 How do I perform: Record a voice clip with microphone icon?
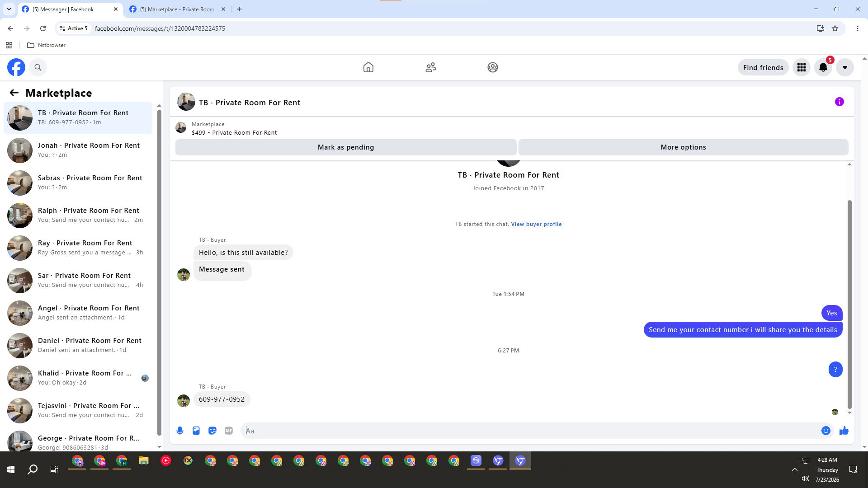pos(180,431)
